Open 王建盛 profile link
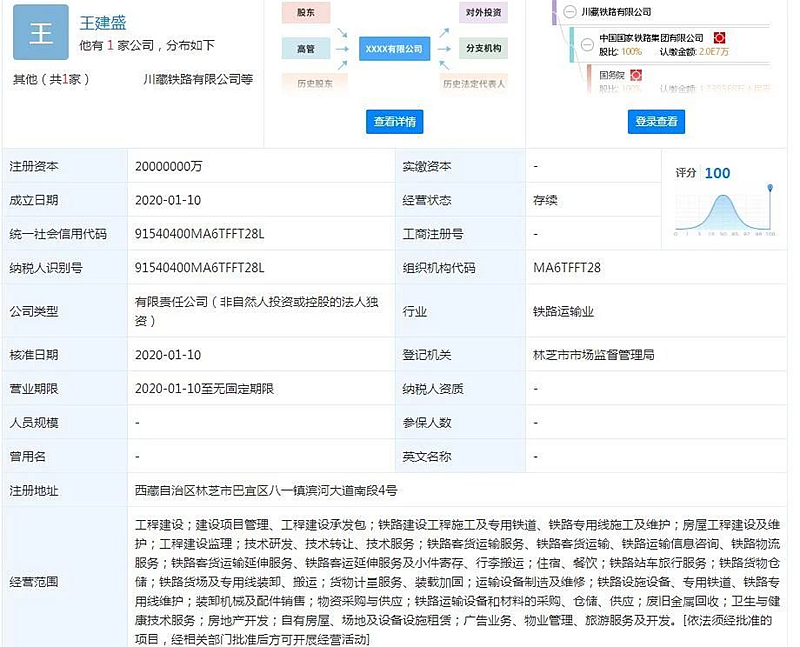This screenshot has height=647, width=800. point(103,22)
